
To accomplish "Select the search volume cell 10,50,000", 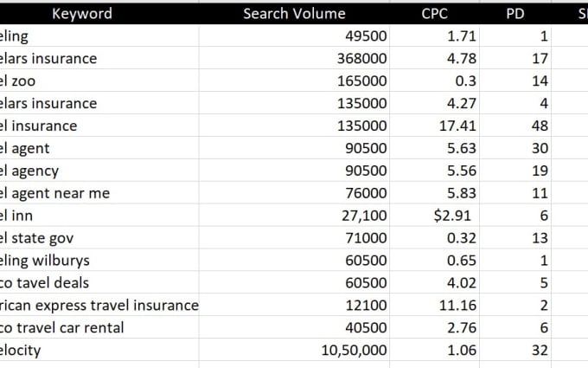I will pos(294,350).
